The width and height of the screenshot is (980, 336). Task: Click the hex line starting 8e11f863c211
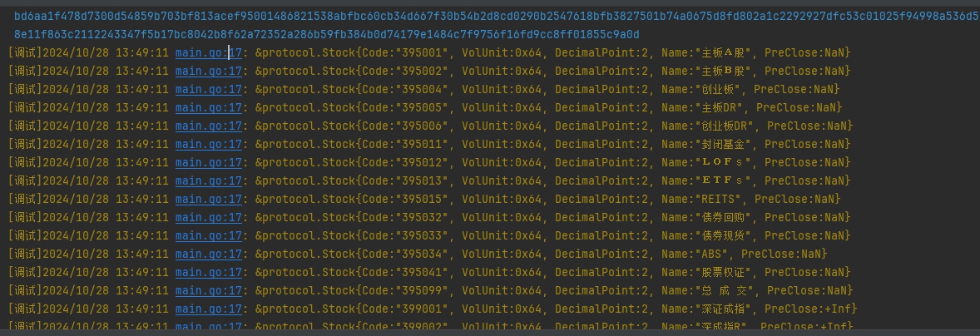326,34
